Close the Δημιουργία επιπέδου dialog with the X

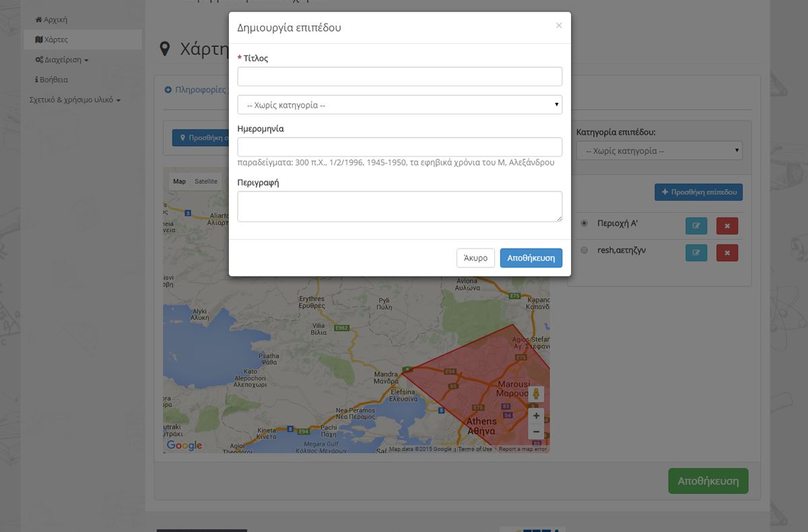pos(558,26)
